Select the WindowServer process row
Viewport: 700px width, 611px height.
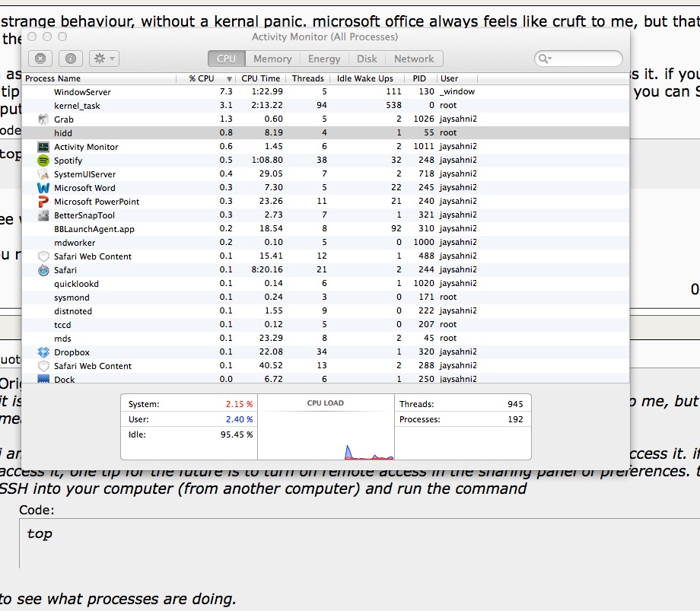point(326,92)
